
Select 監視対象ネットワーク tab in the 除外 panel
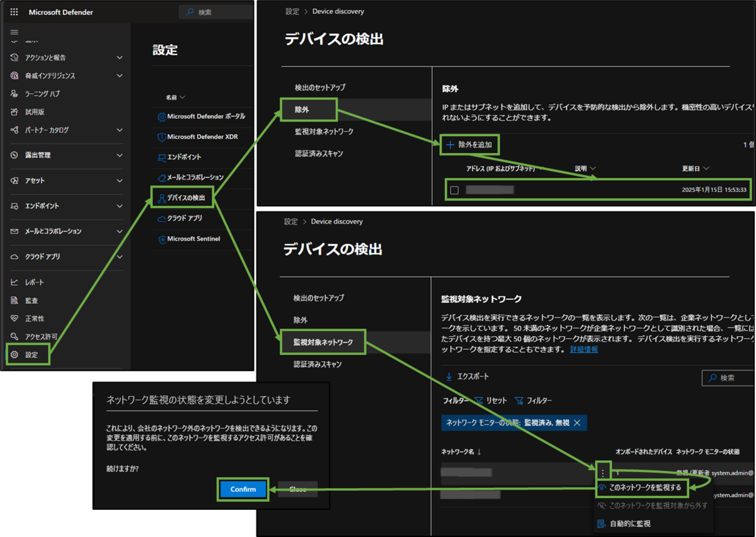click(324, 132)
